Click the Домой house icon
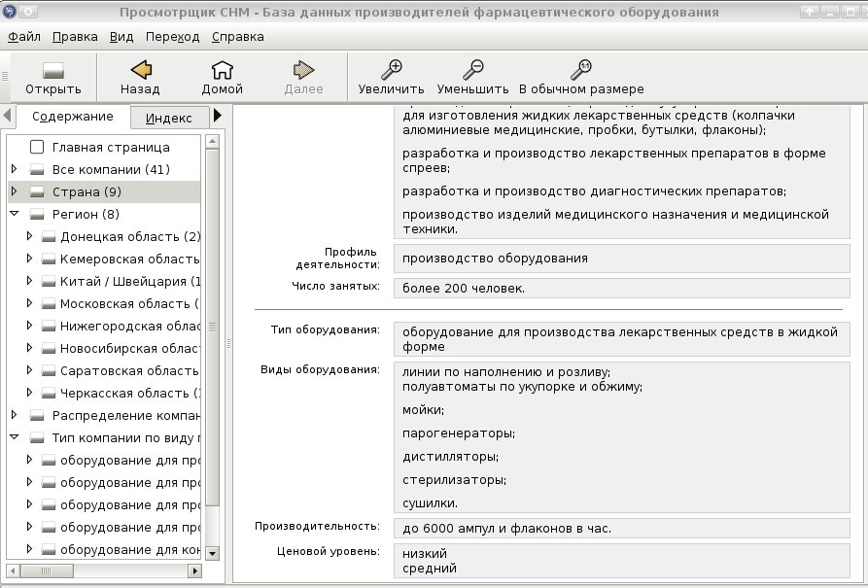The height and width of the screenshot is (588, 868). [x=222, y=70]
